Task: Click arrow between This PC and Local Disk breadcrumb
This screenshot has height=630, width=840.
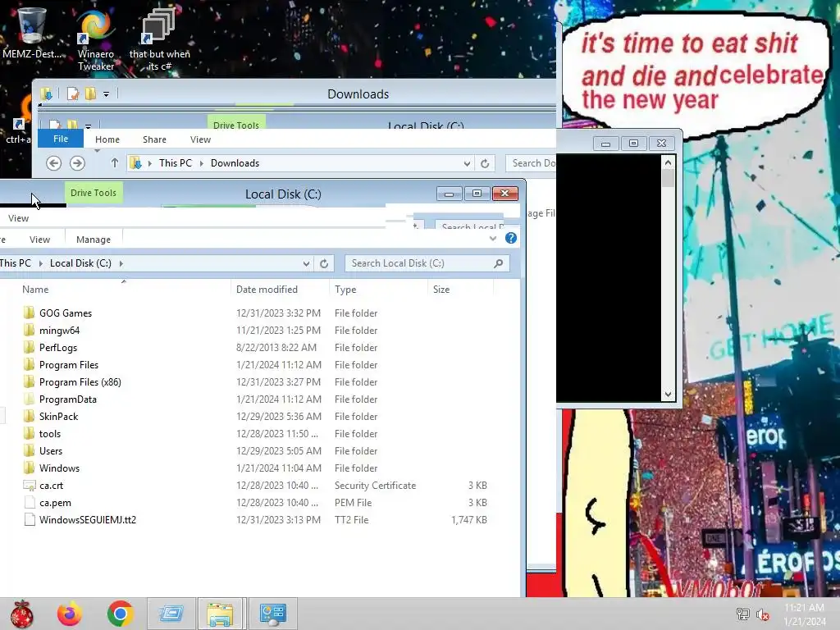Action: (41, 263)
